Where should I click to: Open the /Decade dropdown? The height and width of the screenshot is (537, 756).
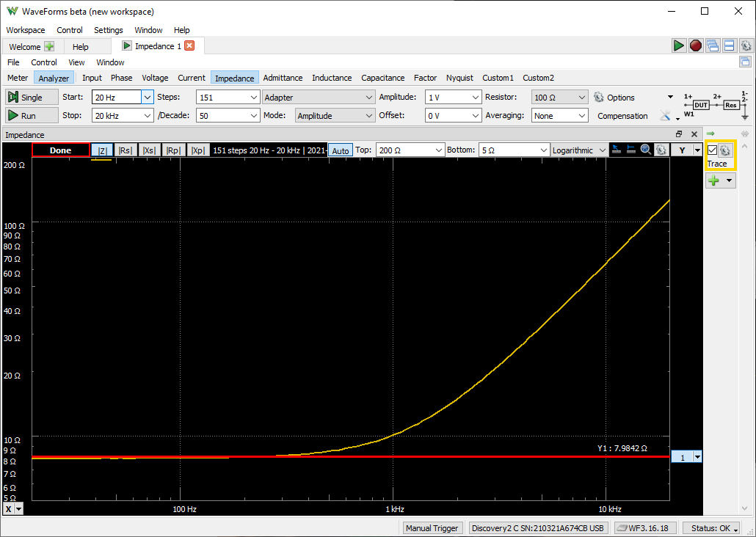(254, 116)
